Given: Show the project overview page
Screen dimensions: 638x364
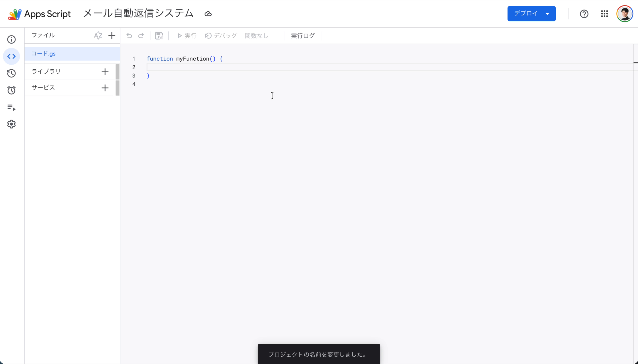Looking at the screenshot, I should pyautogui.click(x=11, y=40).
